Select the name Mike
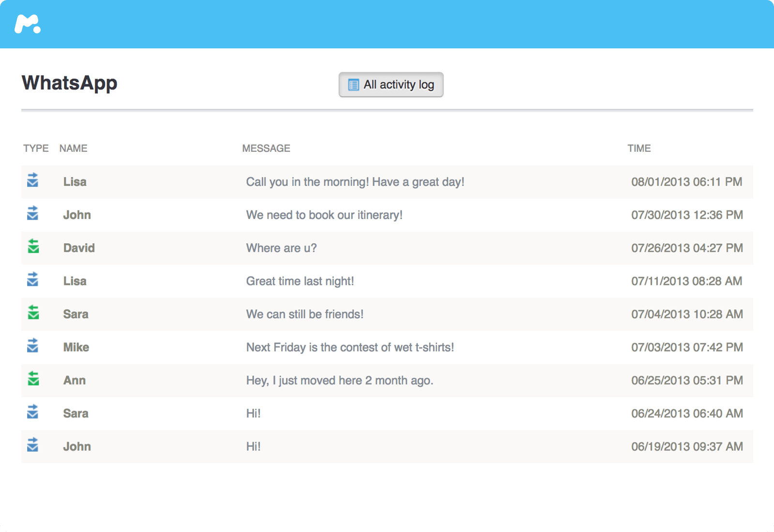This screenshot has width=774, height=532. tap(76, 347)
